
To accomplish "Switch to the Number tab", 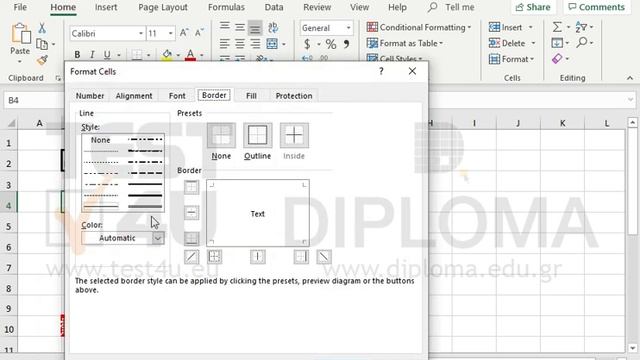I will click(x=90, y=96).
